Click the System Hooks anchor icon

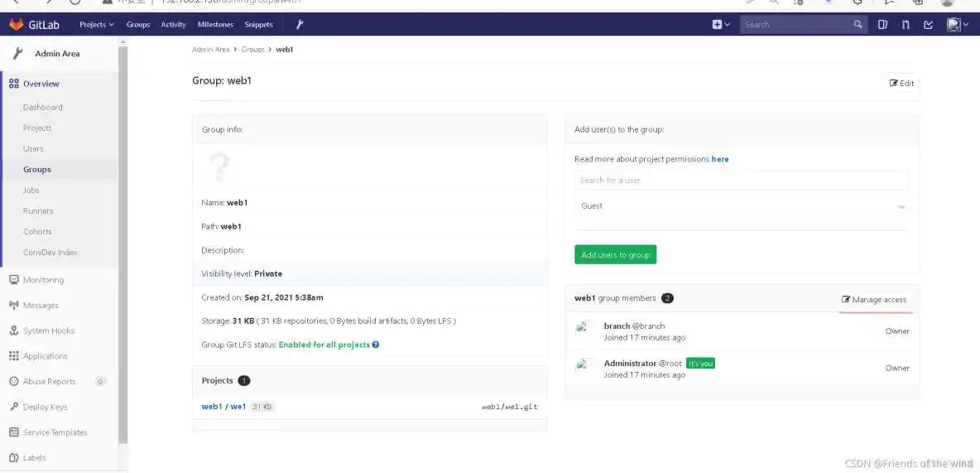(14, 331)
